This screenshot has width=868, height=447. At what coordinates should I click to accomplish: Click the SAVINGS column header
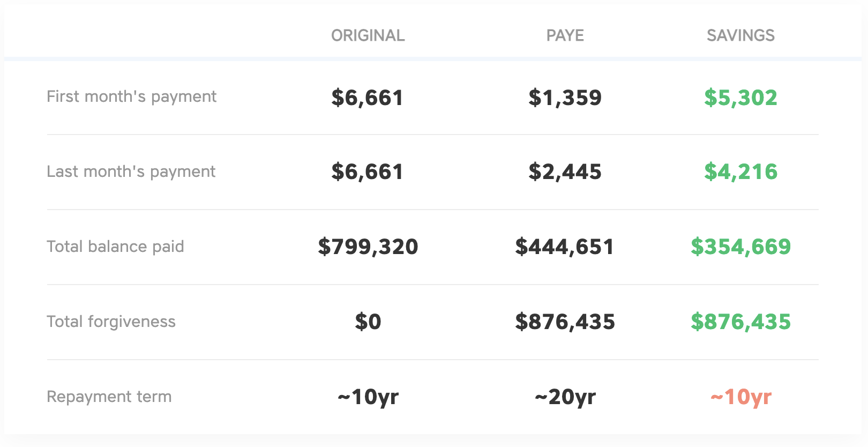[740, 35]
